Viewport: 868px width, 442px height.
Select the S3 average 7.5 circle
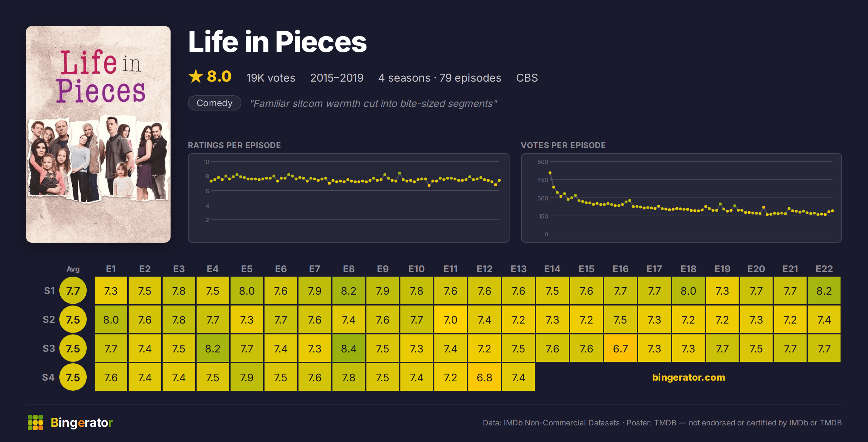(x=73, y=348)
